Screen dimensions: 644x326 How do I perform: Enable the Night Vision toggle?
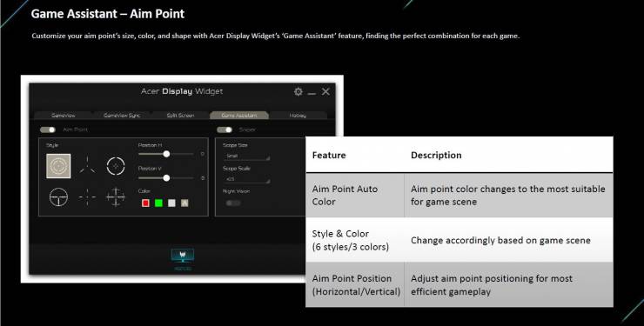233,203
